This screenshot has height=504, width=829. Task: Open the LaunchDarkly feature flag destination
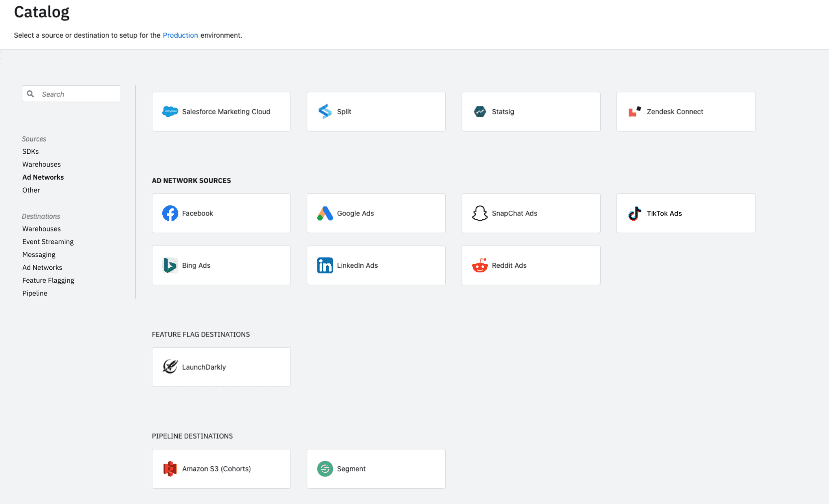coord(221,367)
